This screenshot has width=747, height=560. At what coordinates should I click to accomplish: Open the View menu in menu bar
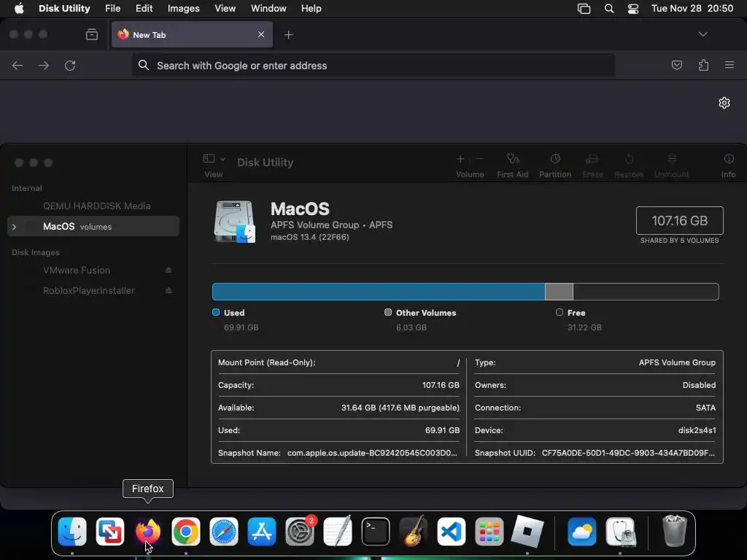225,9
